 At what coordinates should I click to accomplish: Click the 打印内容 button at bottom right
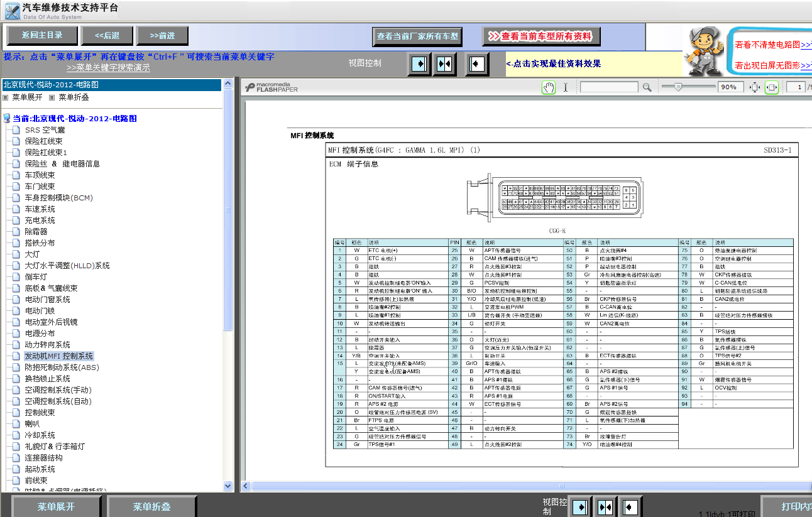(x=787, y=506)
